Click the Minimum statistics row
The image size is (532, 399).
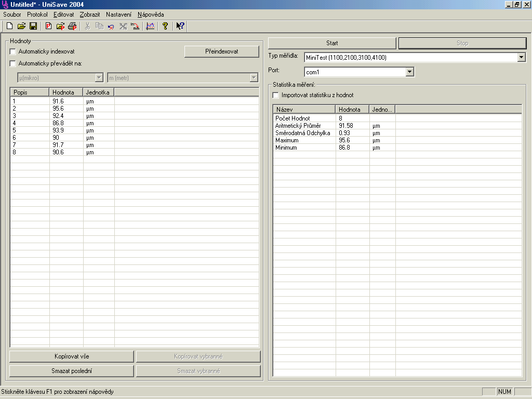(397, 148)
